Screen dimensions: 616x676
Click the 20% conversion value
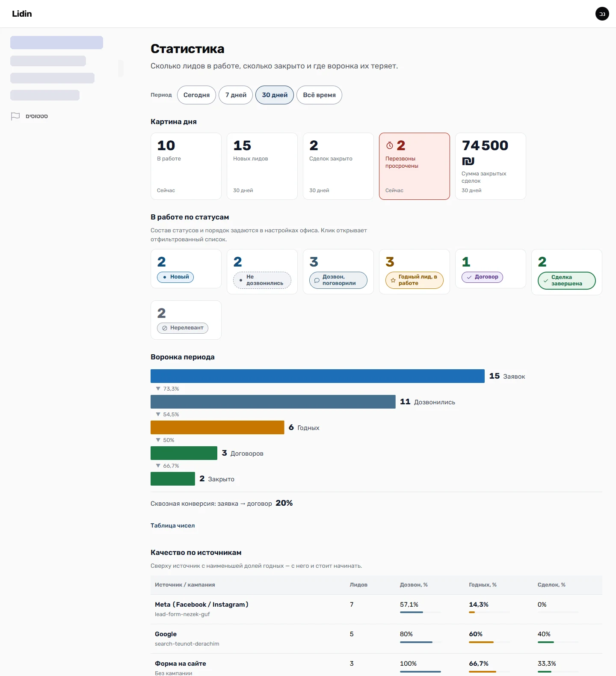(284, 503)
